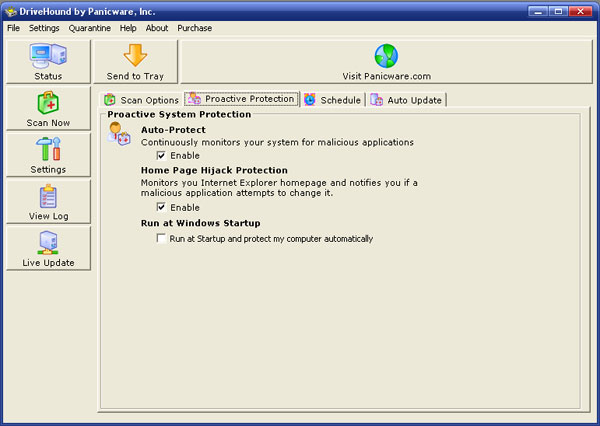Click the View Log label
The height and width of the screenshot is (426, 600).
coord(49,216)
